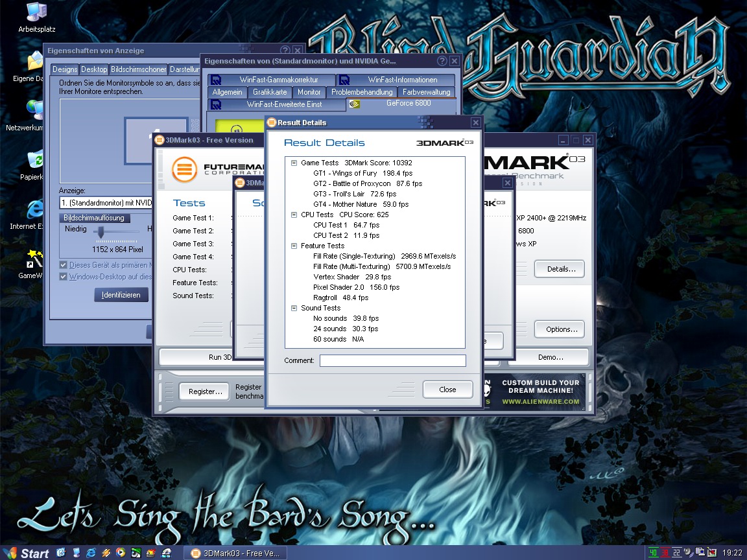Open the speaker volume tray icon
Screen dimensions: 747x560
tap(688, 553)
